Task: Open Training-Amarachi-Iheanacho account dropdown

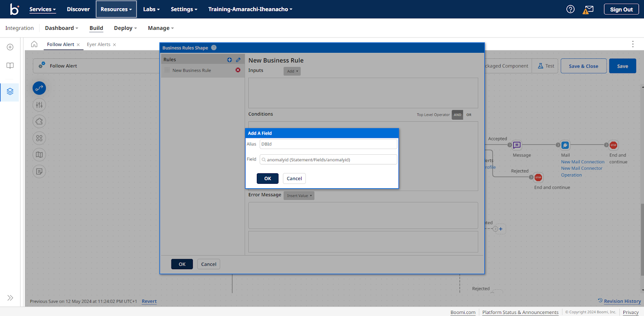Action: pos(250,9)
